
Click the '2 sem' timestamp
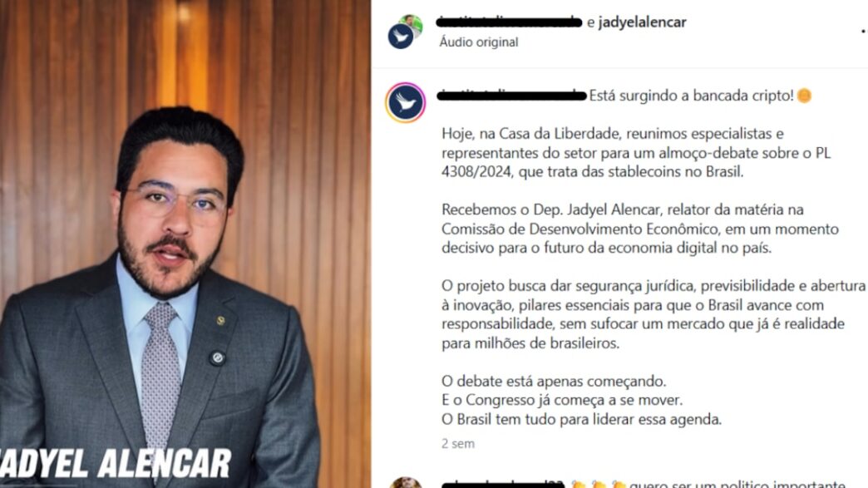458,444
